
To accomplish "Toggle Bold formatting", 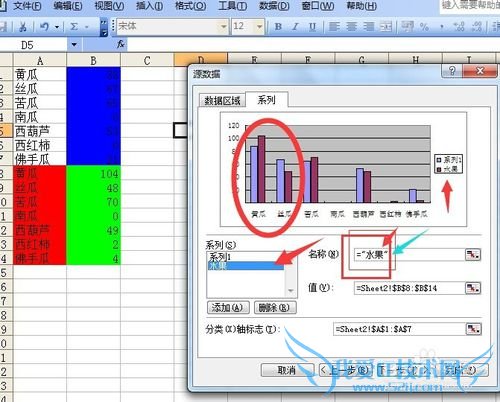I will pos(278,26).
